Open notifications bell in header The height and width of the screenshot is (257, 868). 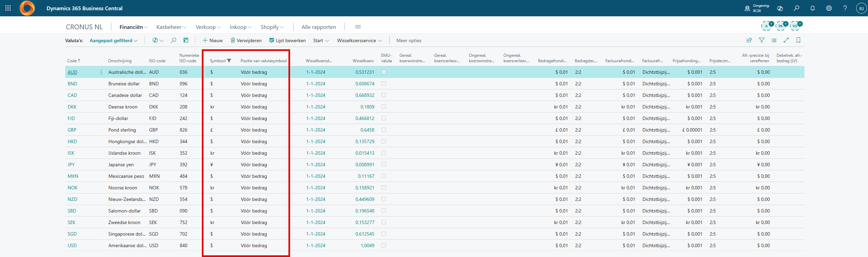pyautogui.click(x=813, y=8)
